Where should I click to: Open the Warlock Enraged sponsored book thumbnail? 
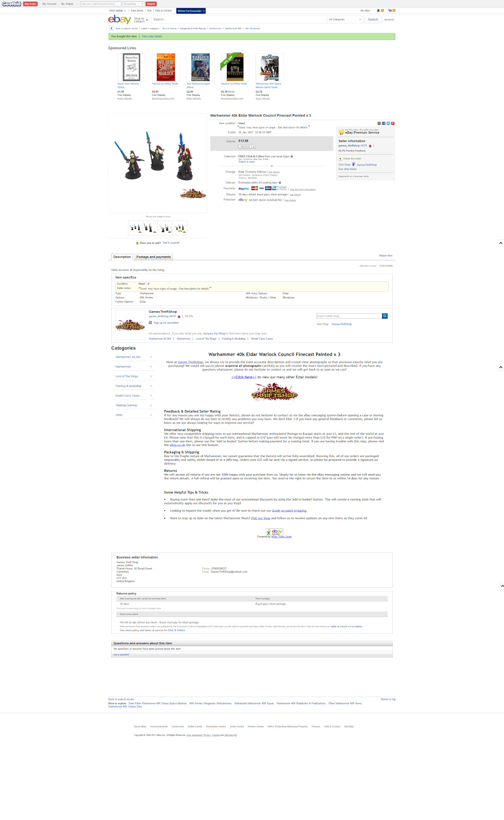pyautogui.click(x=200, y=67)
